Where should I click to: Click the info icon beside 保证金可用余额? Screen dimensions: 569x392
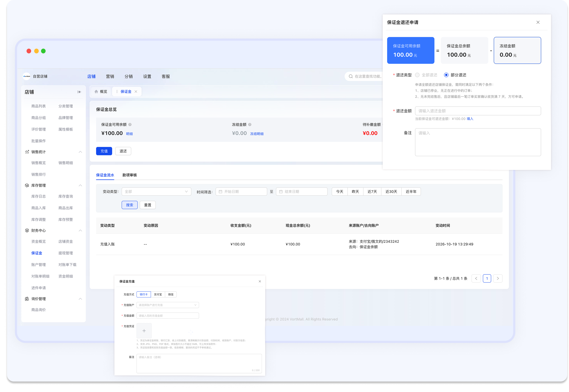(130, 125)
